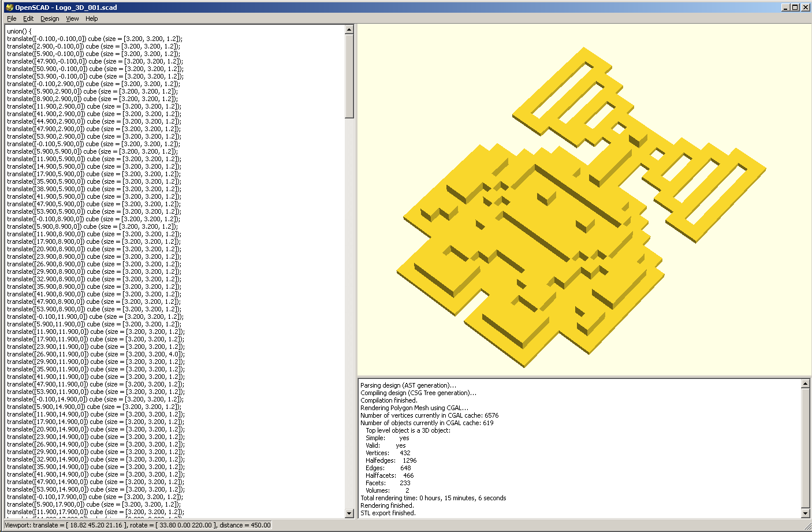This screenshot has height=532, width=812.
Task: Open the View menu
Action: (72, 18)
